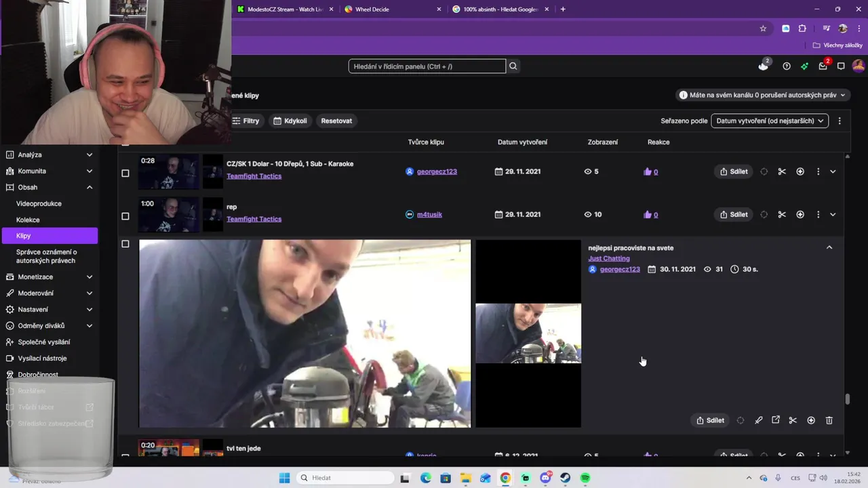Select Klipy in sidebar

50,235
